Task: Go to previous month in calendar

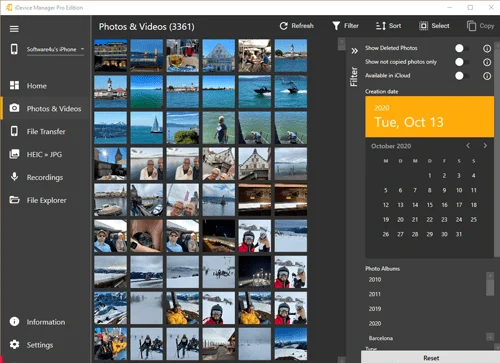Action: pyautogui.click(x=468, y=146)
